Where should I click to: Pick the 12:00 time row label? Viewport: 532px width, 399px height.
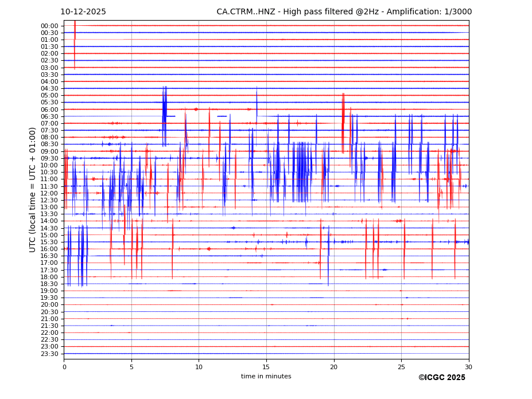pyautogui.click(x=49, y=193)
